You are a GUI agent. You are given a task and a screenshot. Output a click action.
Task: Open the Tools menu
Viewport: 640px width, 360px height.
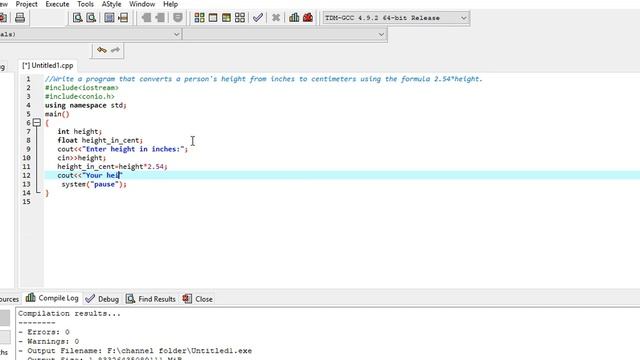point(85,4)
